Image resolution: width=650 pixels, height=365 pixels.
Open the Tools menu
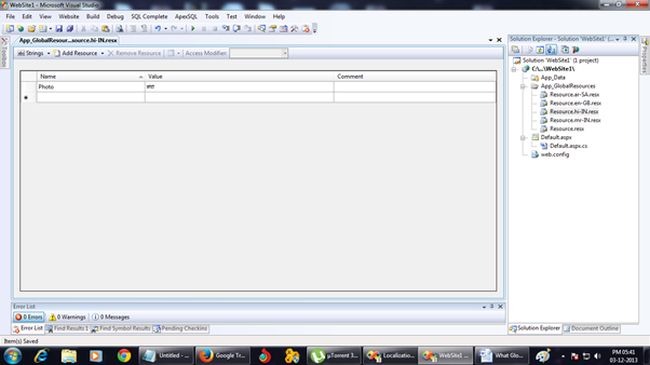click(x=212, y=17)
